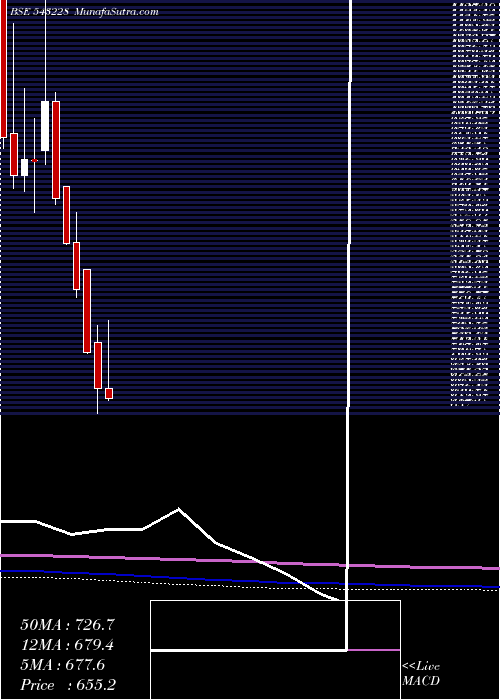Click the Price : 655.2 value
Screen dimensions: 500x700
[68, 685]
